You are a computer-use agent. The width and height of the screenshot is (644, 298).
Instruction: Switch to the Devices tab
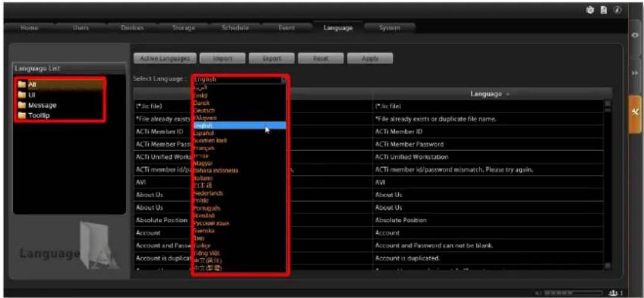132,28
